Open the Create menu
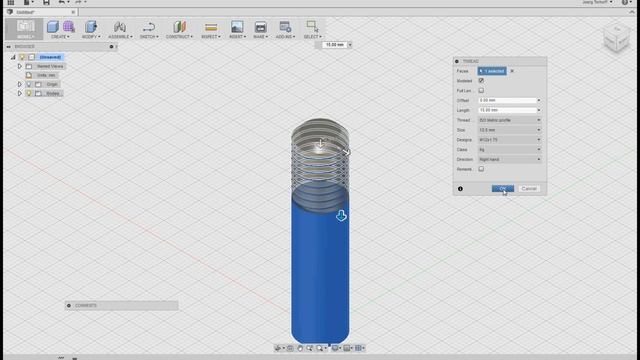This screenshot has width=640, height=360. 60,37
